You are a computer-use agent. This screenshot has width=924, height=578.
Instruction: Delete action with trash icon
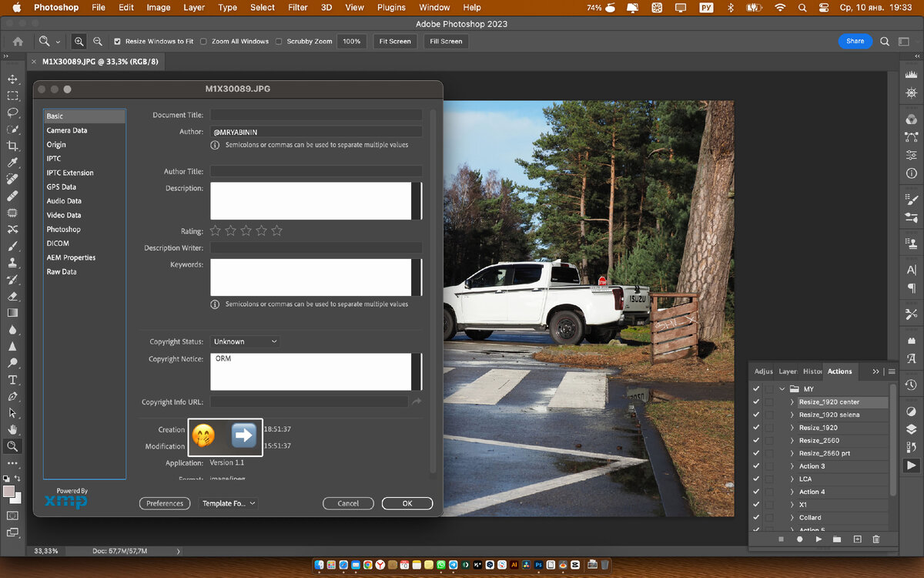click(875, 539)
